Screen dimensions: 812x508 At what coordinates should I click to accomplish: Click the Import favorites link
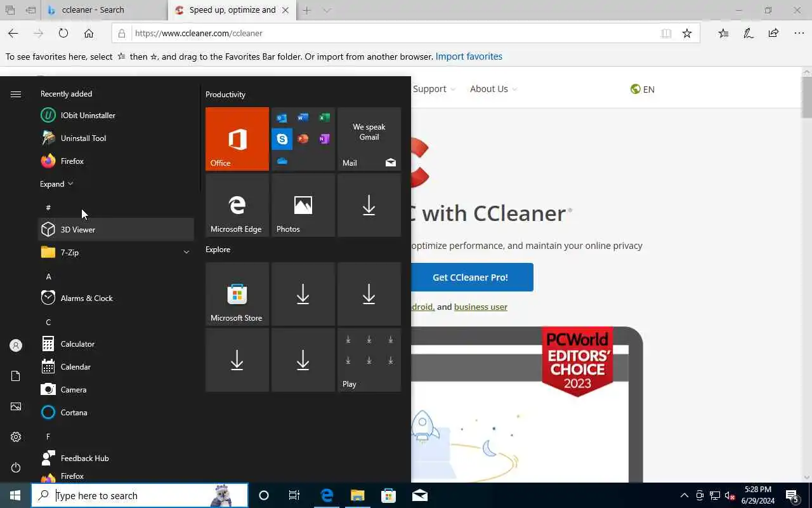pos(469,57)
